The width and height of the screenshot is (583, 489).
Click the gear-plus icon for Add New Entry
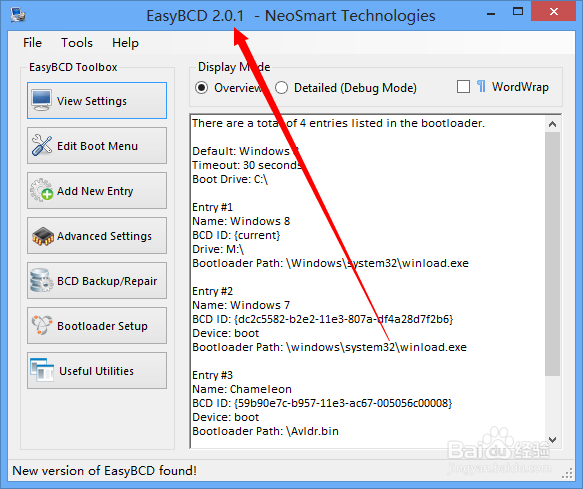tap(41, 190)
